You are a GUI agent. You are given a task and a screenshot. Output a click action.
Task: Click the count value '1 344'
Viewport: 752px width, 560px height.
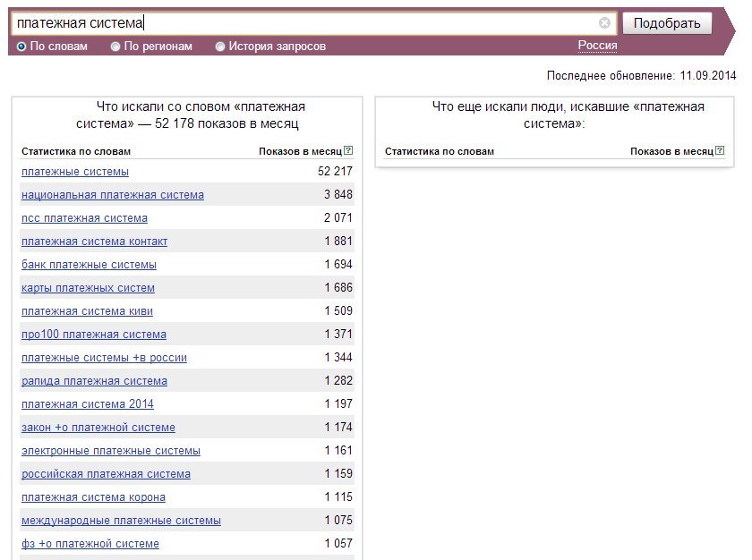click(338, 357)
